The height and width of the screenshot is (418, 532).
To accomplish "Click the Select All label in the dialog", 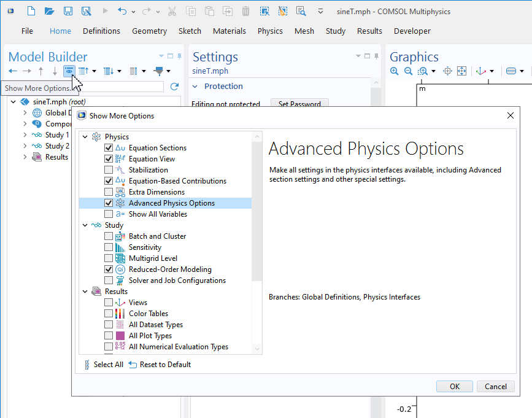I will coord(109,365).
